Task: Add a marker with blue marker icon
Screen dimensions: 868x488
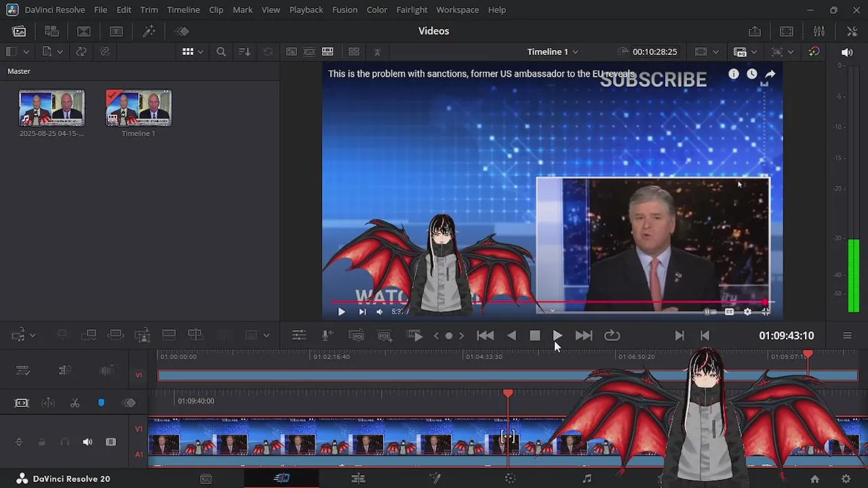Action: tap(101, 403)
